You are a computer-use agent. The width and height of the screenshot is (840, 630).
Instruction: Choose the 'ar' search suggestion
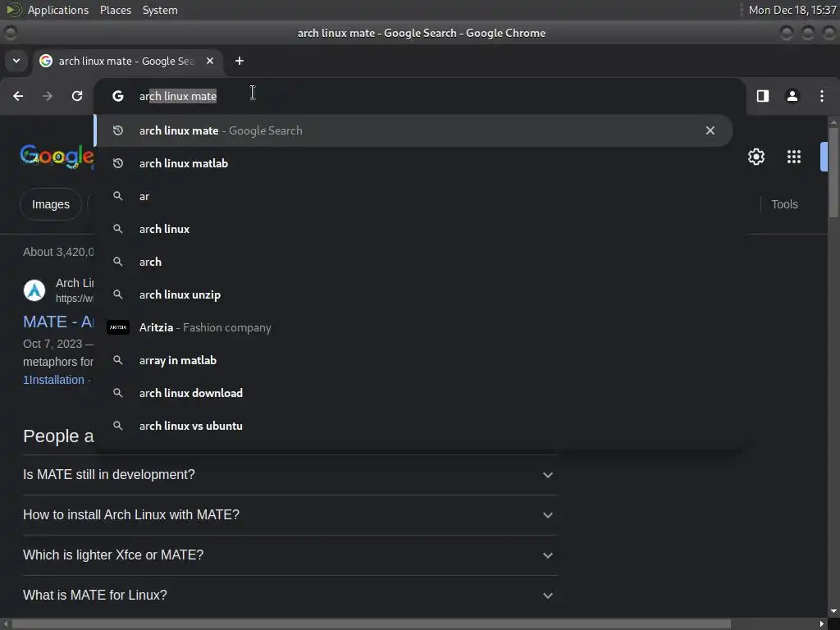coord(413,196)
